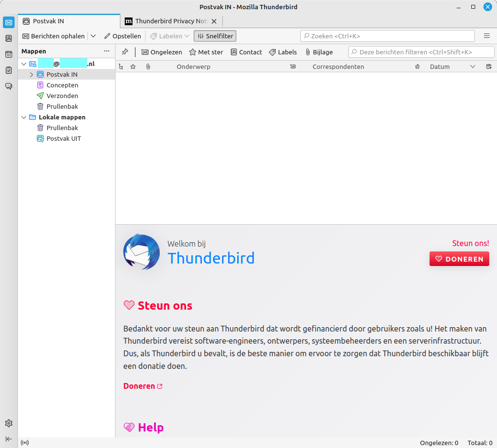The height and width of the screenshot is (448, 497).
Task: Open the hamburger application menu
Action: tap(486, 36)
